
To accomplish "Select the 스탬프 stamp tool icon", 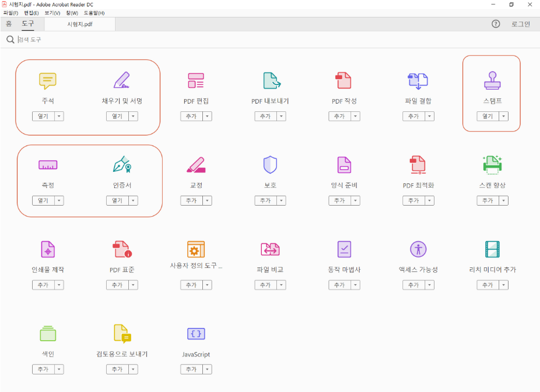I will coord(493,80).
